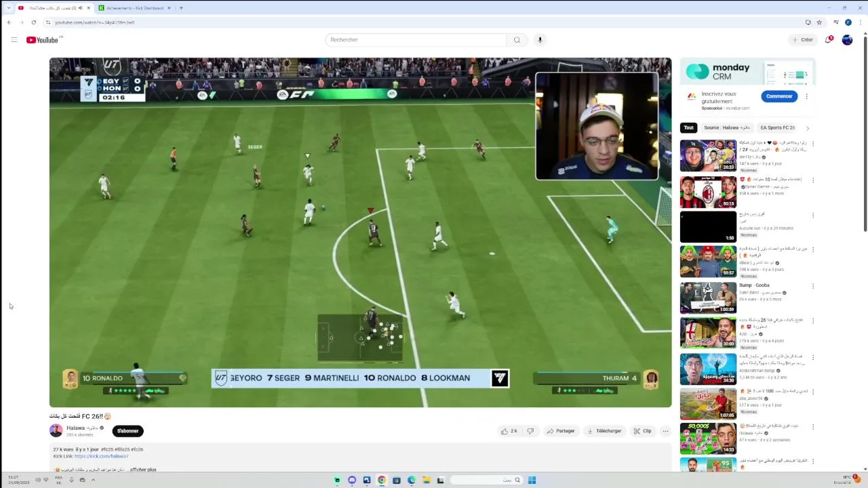Click the Commencer ad button
This screenshot has height=488, width=868.
(x=778, y=96)
